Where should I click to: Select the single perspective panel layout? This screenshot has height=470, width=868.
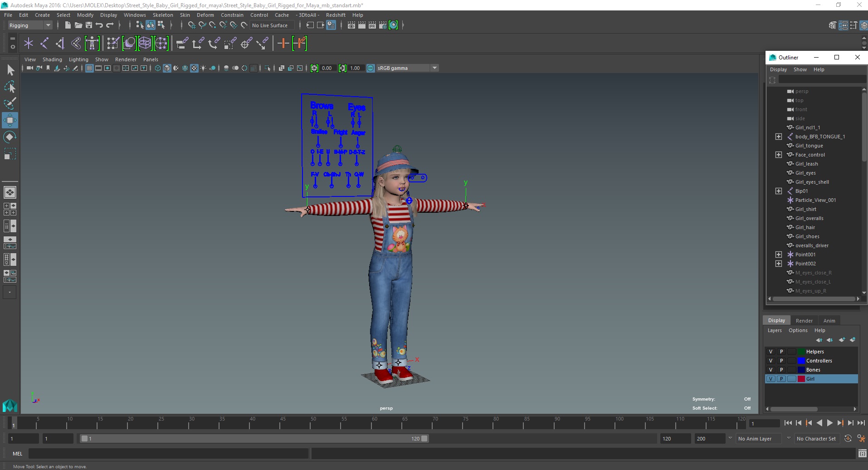pos(10,192)
